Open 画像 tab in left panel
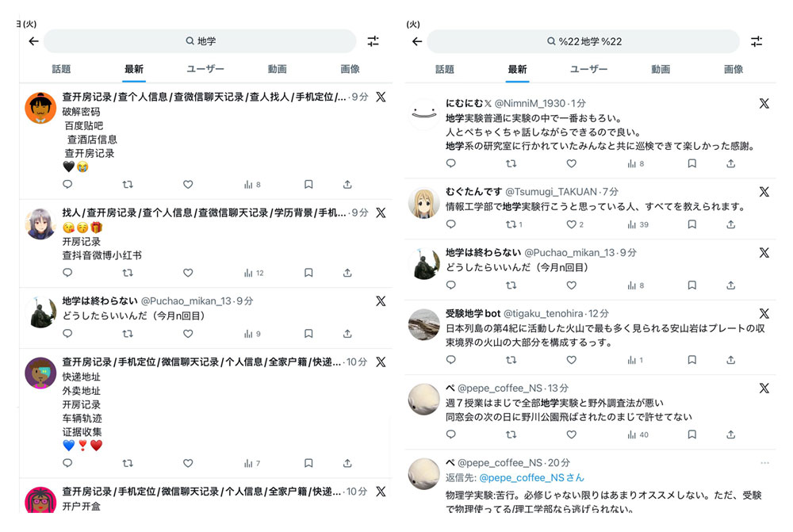The width and height of the screenshot is (793, 532). 350,69
